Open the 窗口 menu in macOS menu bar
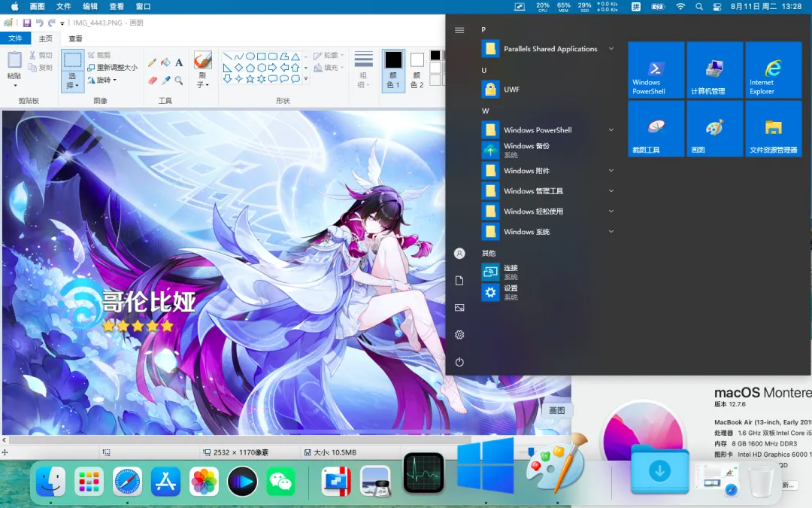The width and height of the screenshot is (812, 508). [143, 6]
